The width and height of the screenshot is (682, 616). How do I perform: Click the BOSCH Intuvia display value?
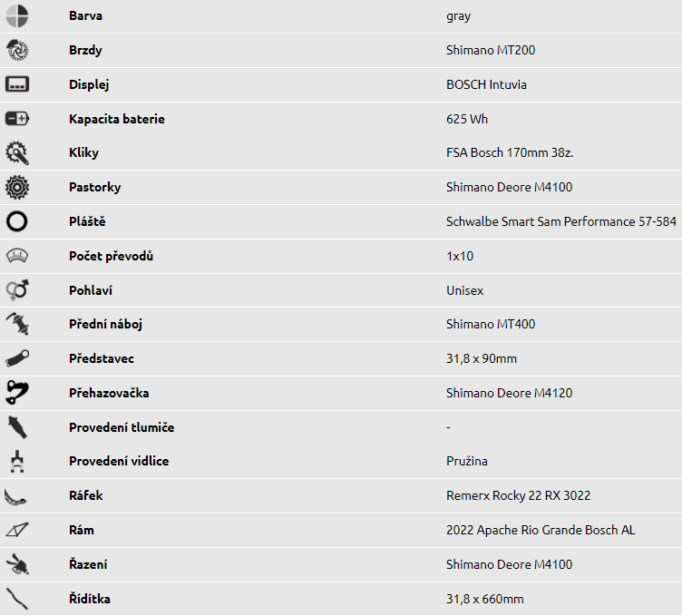(486, 84)
